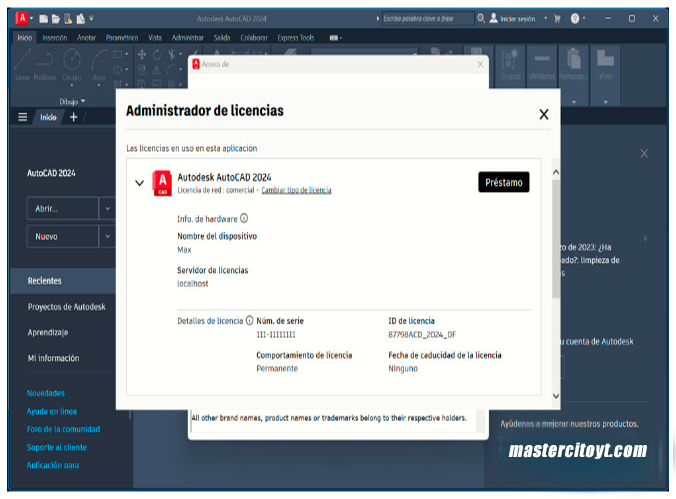The image size is (676, 499).
Task: Open the Colaborar ribbon tab
Action: (254, 38)
